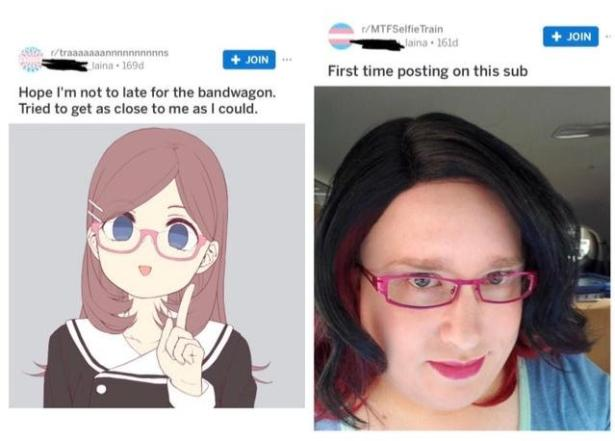Click the 'laina' flair text on right post

pyautogui.click(x=417, y=43)
